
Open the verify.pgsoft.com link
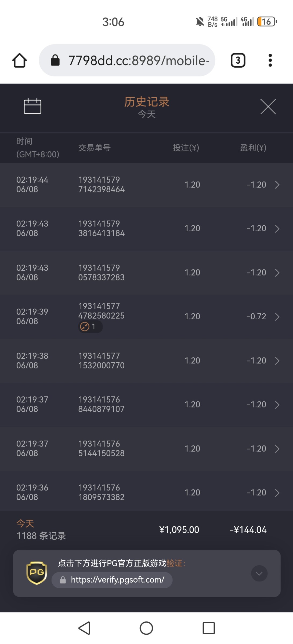point(117,580)
